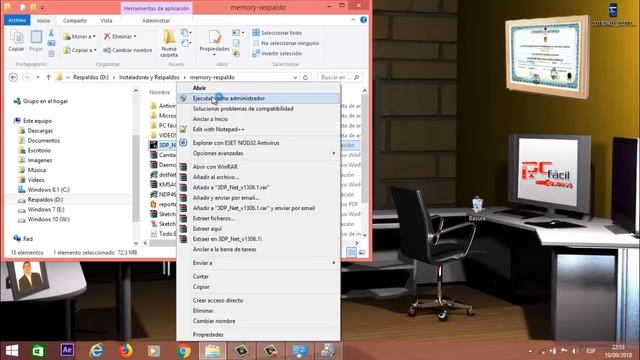Switch to the Inicio ribbon tab
The image size is (640, 360).
pos(43,20)
